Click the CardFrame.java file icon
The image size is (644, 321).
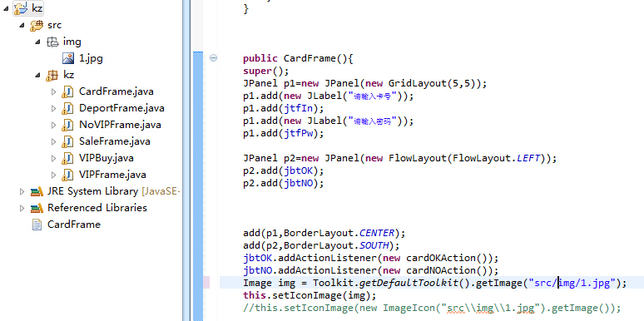point(67,91)
